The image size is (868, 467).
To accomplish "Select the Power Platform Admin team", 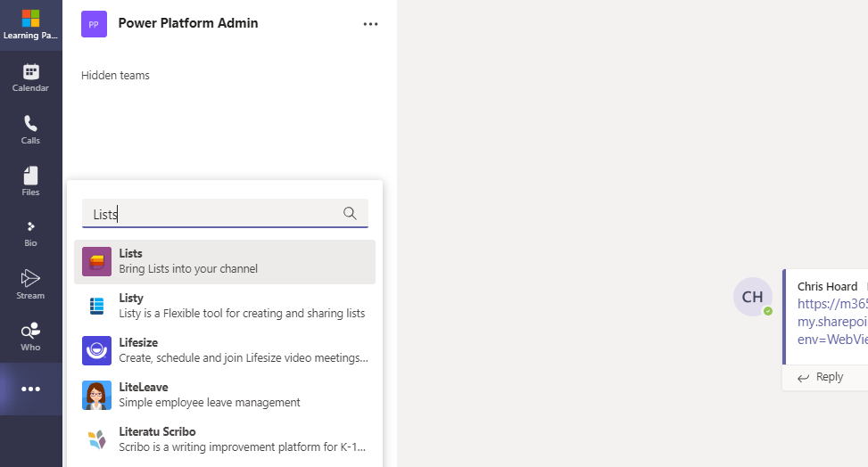I will [x=187, y=24].
